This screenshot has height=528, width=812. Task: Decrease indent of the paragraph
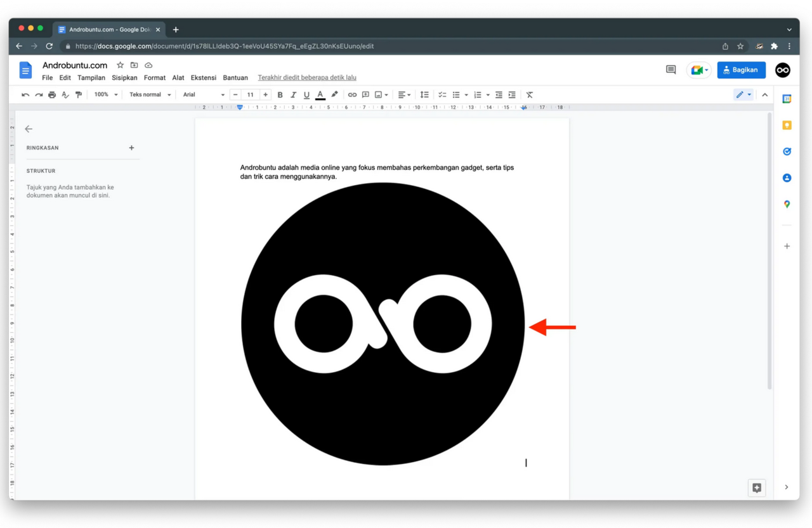[499, 95]
